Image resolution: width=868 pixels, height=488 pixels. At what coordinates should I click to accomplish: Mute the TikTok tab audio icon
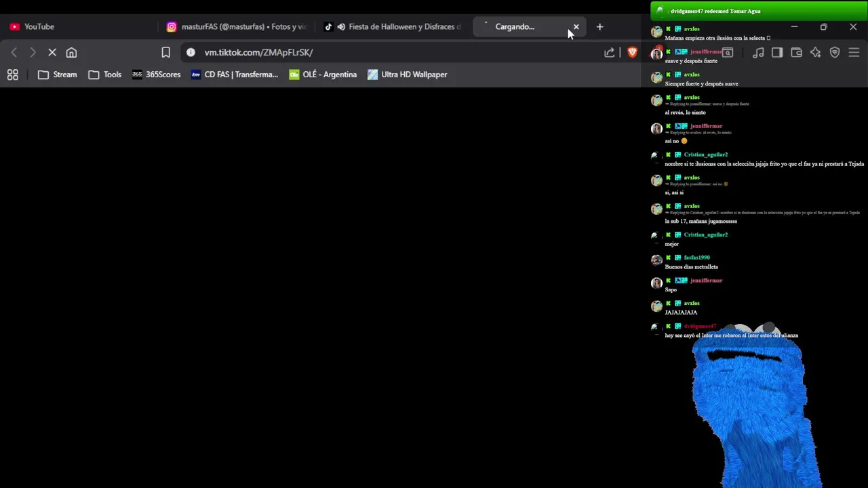341,26
